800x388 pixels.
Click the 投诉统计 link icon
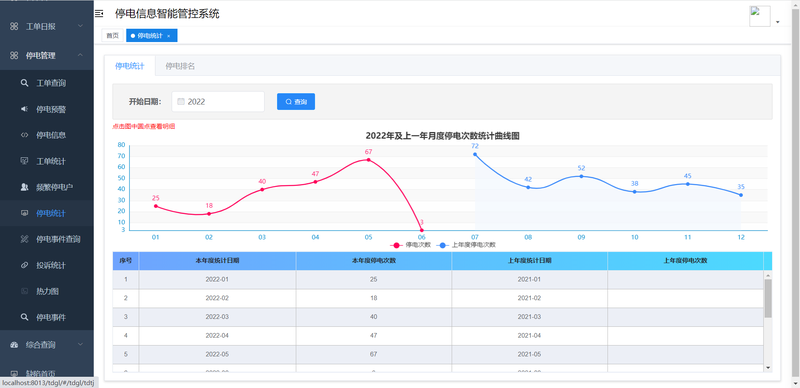click(x=24, y=265)
